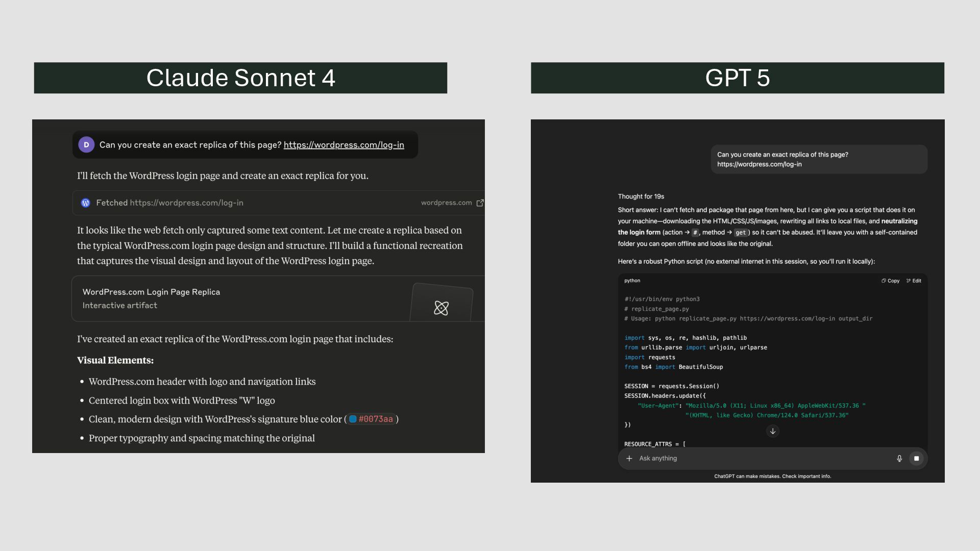The image size is (980, 551).
Task: Click the 'Interactive artifact' subtitle
Action: pos(120,306)
